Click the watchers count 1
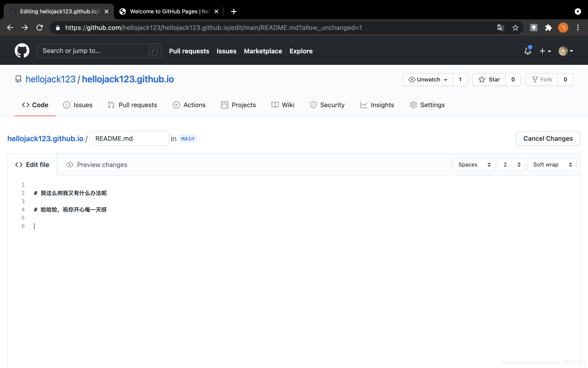Image resolution: width=588 pixels, height=368 pixels. 460,79
